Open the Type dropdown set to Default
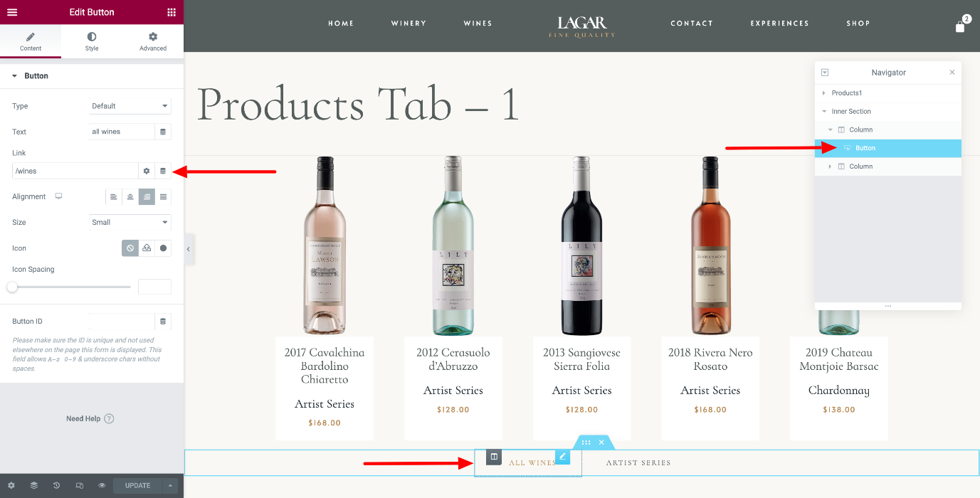The width and height of the screenshot is (980, 498). coord(130,106)
